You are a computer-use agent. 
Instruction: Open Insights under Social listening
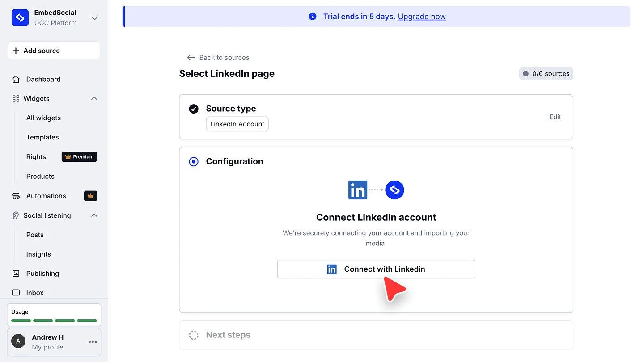(38, 254)
